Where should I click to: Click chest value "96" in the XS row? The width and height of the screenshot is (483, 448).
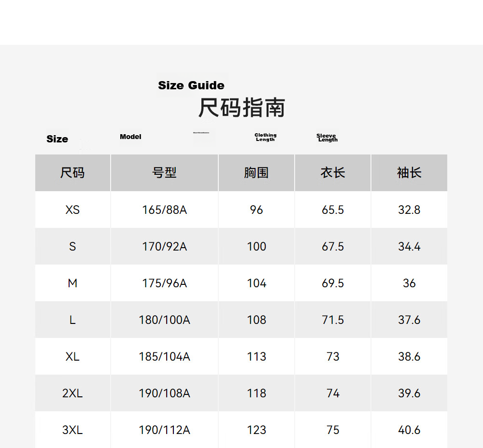coord(256,210)
